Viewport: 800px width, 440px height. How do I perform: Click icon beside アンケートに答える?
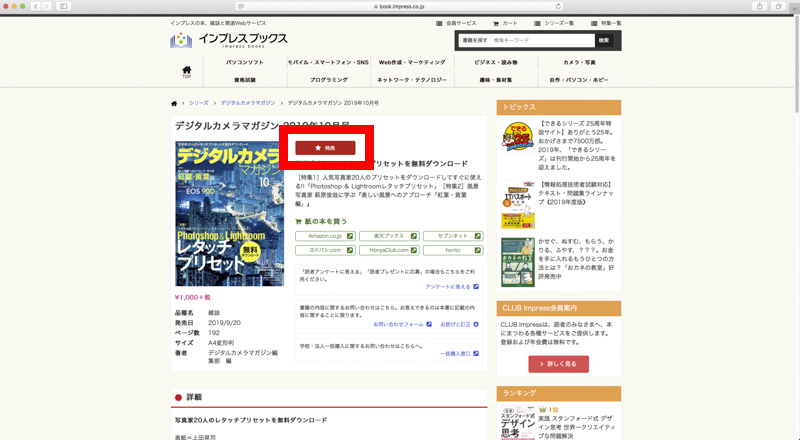point(476,287)
